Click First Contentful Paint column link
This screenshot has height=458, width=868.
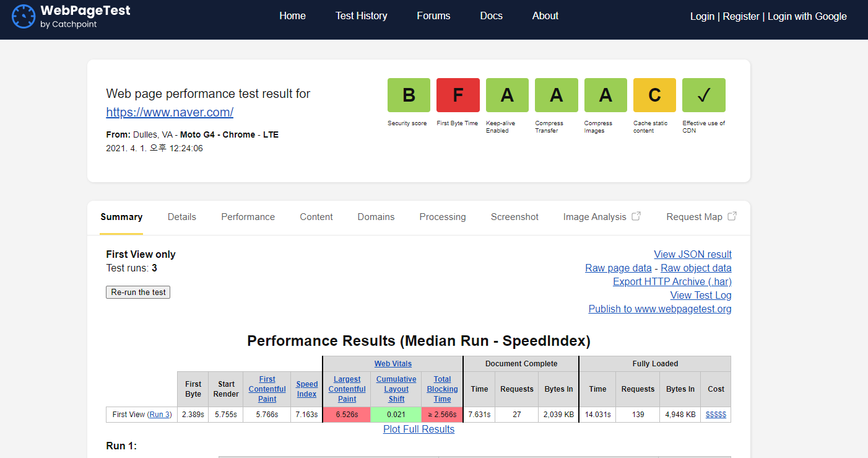point(267,389)
